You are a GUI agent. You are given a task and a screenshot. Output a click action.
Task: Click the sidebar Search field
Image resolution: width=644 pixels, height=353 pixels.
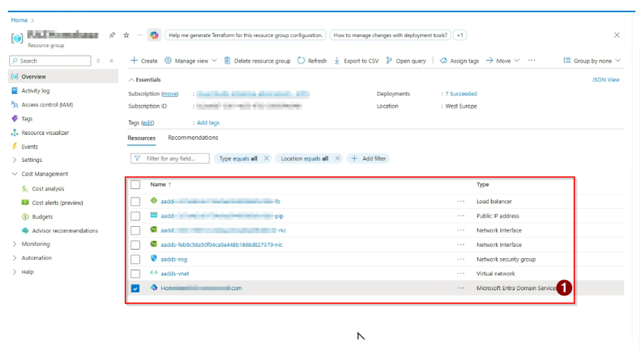tap(50, 61)
